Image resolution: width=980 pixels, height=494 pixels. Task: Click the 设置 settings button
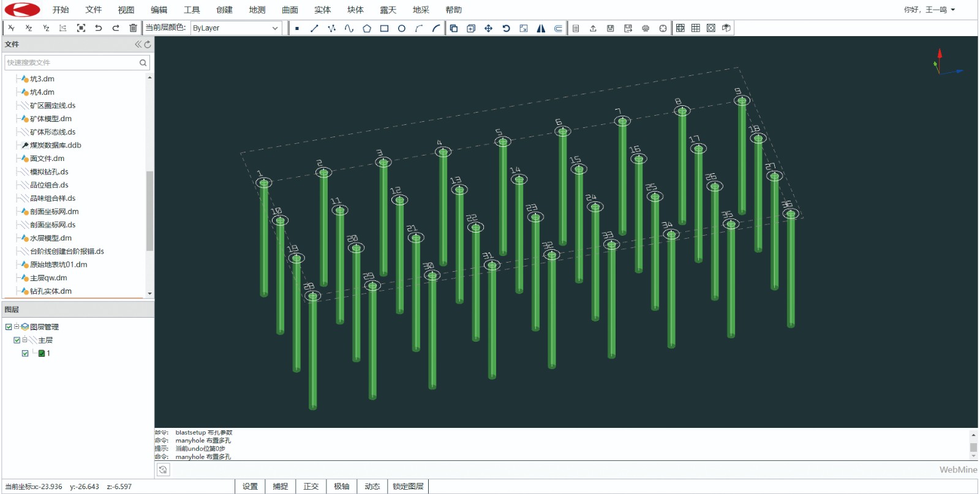pyautogui.click(x=250, y=487)
